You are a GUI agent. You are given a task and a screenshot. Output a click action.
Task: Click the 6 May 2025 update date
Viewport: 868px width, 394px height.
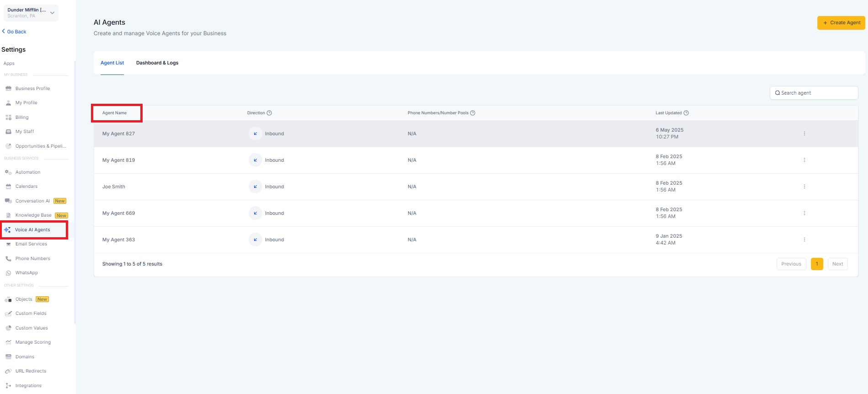670,130
